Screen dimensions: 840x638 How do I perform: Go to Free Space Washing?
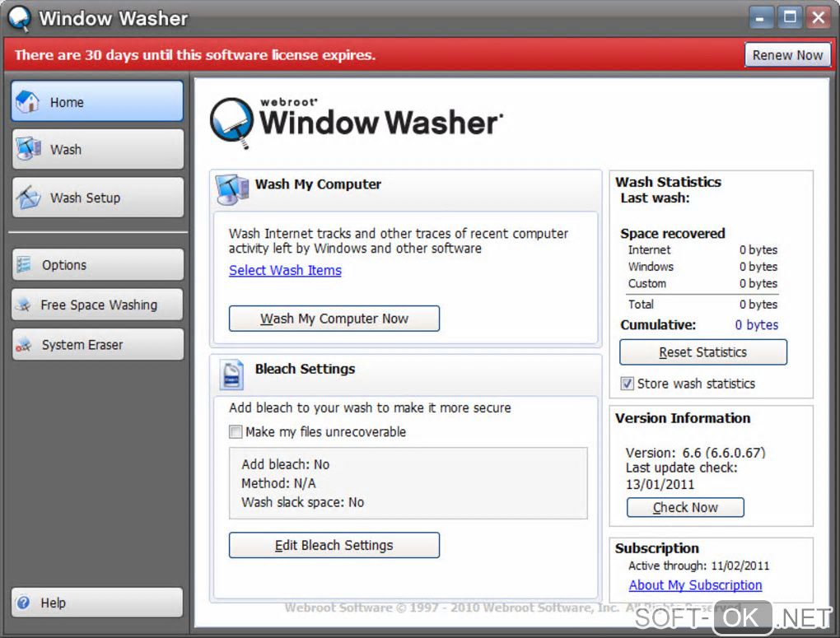pyautogui.click(x=97, y=305)
